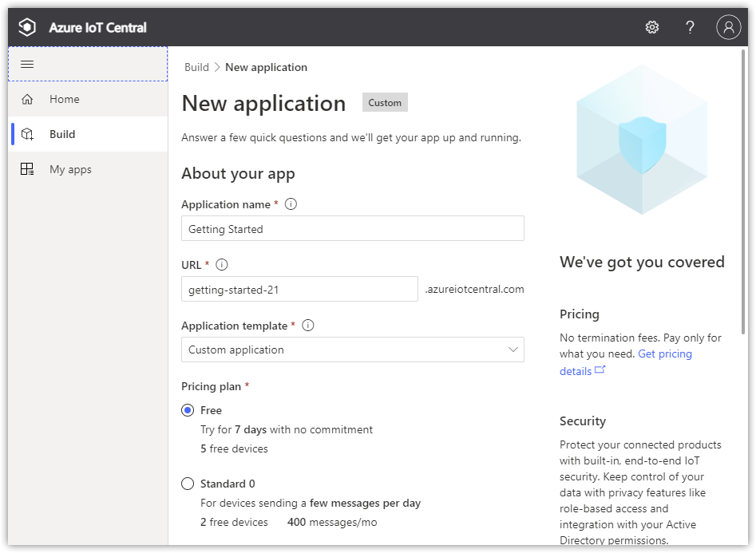Click the .azureiotcentral.com suffix text

pyautogui.click(x=474, y=290)
